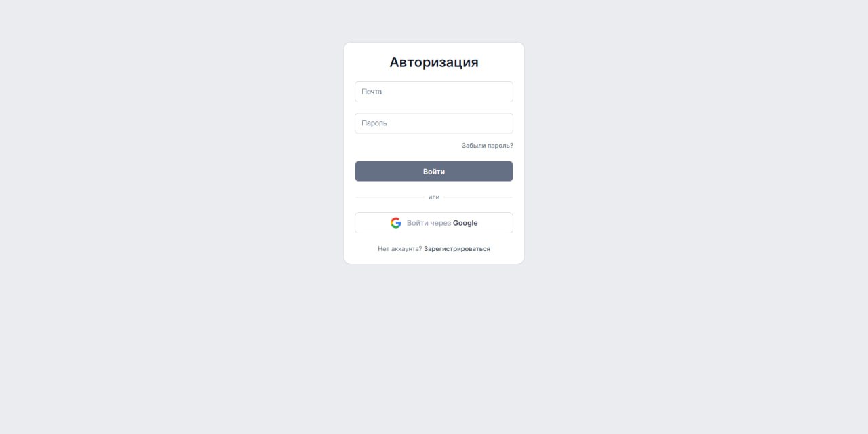Click the Google G logo icon
This screenshot has height=434, width=868.
(396, 223)
